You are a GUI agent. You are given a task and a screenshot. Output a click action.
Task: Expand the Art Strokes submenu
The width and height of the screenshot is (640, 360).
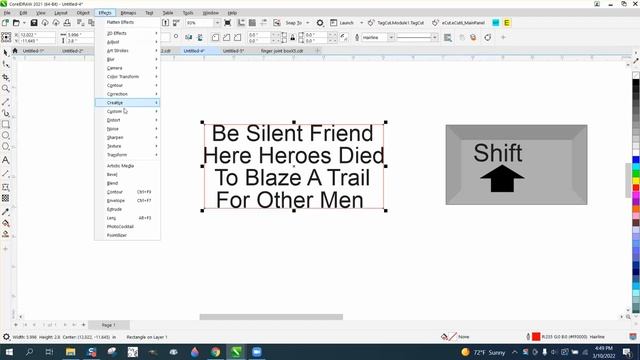coord(127,51)
